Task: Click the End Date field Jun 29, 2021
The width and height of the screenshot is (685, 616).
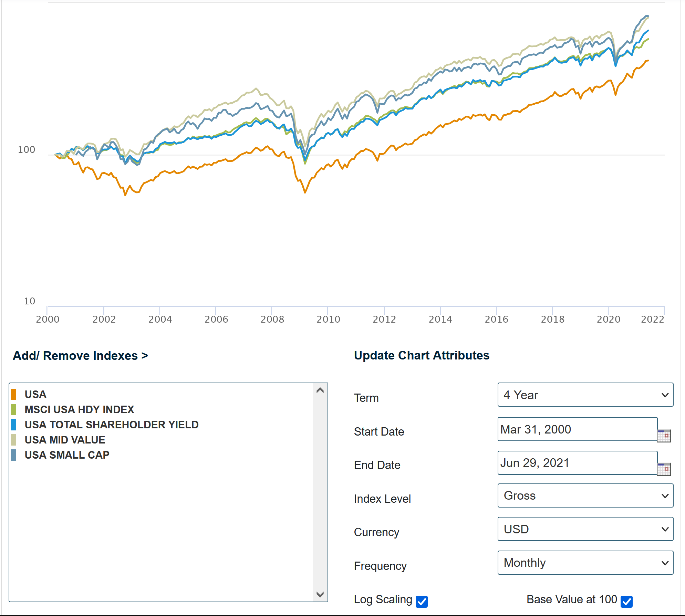Action: (x=577, y=463)
